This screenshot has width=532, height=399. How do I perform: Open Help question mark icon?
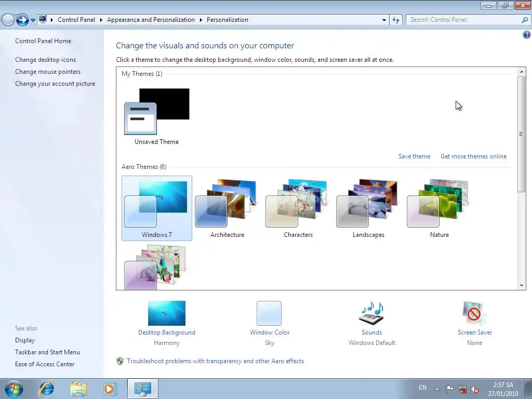pyautogui.click(x=527, y=35)
